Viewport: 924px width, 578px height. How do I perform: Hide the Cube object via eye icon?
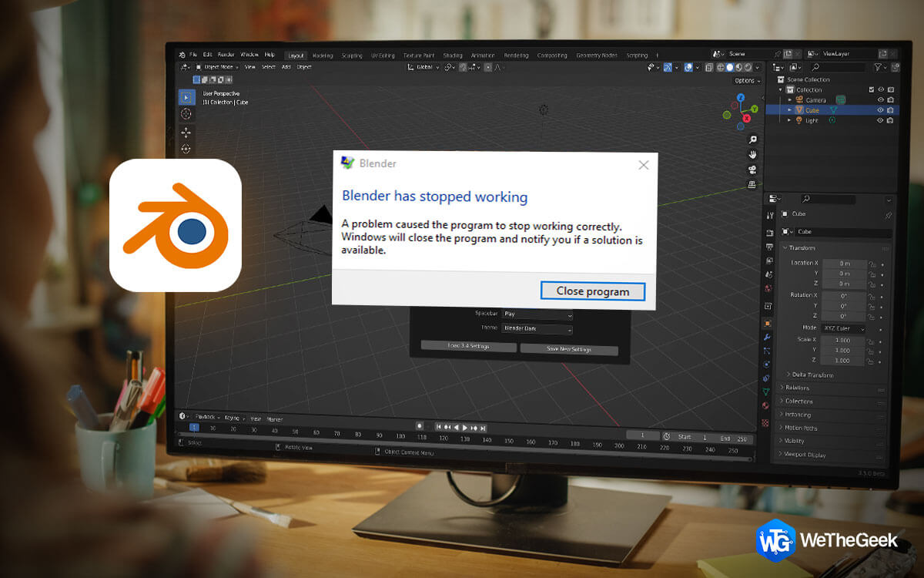[882, 110]
